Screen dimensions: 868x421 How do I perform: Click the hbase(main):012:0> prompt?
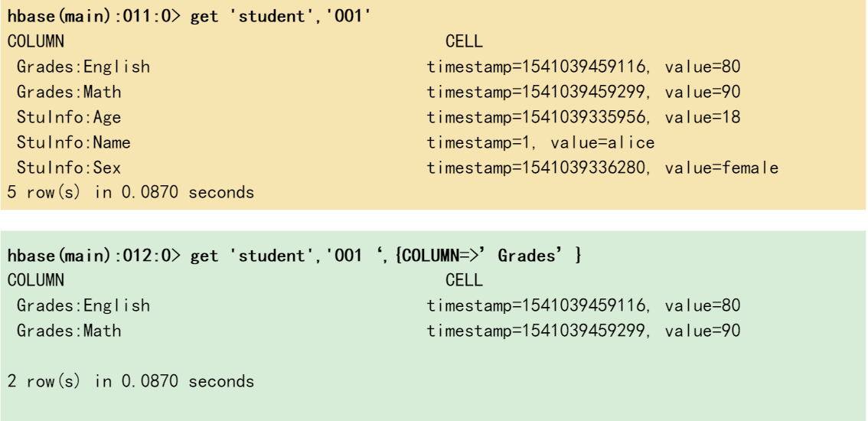[94, 256]
